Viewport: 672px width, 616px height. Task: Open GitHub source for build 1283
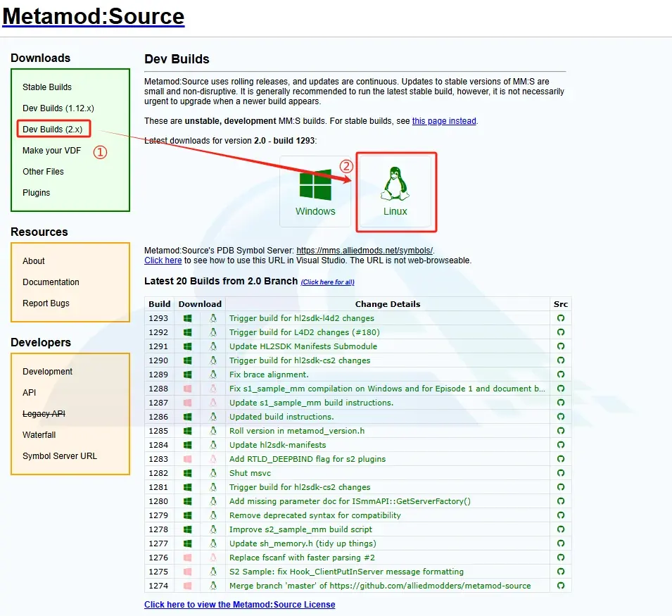[x=561, y=459]
